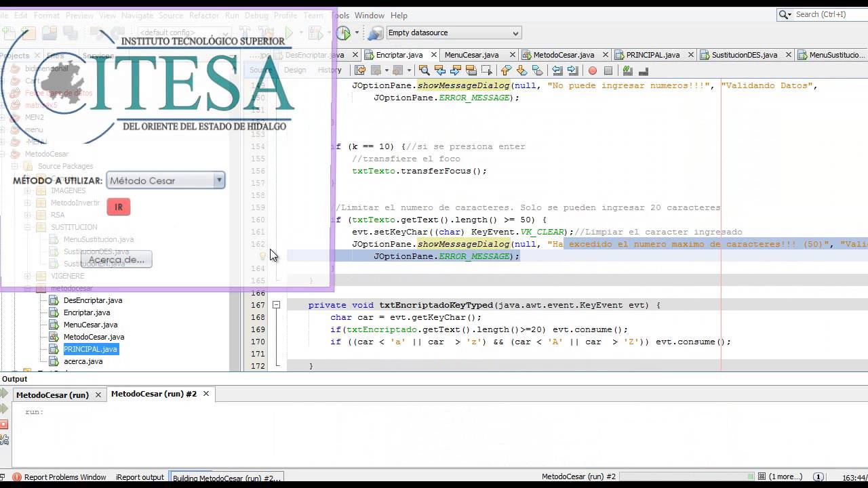868x488 pixels.
Task: Click the Output settings wrench icon
Action: [3, 439]
